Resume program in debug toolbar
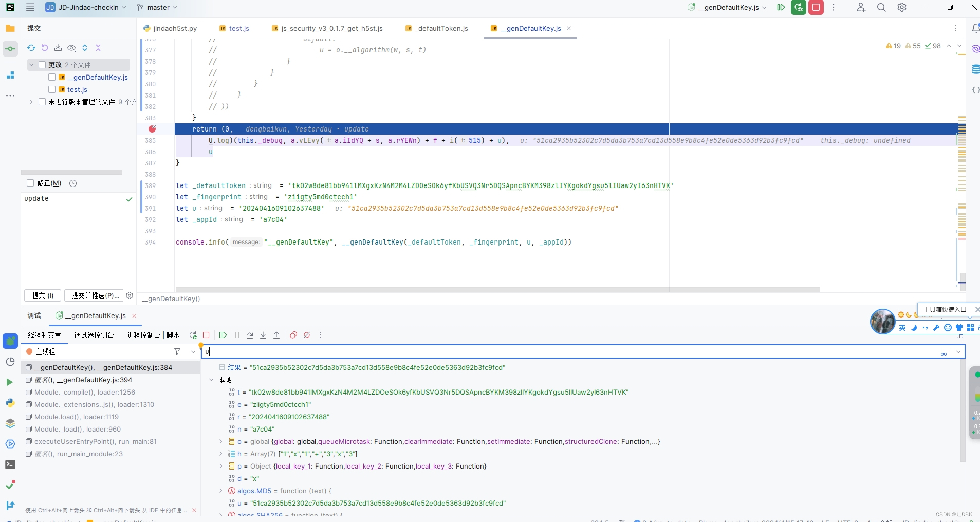 coord(223,335)
